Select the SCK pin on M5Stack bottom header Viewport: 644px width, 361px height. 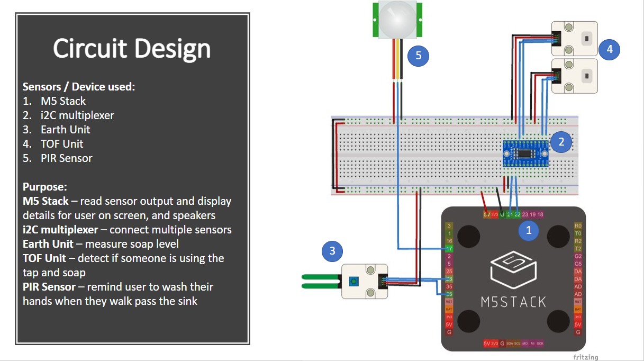pos(540,344)
